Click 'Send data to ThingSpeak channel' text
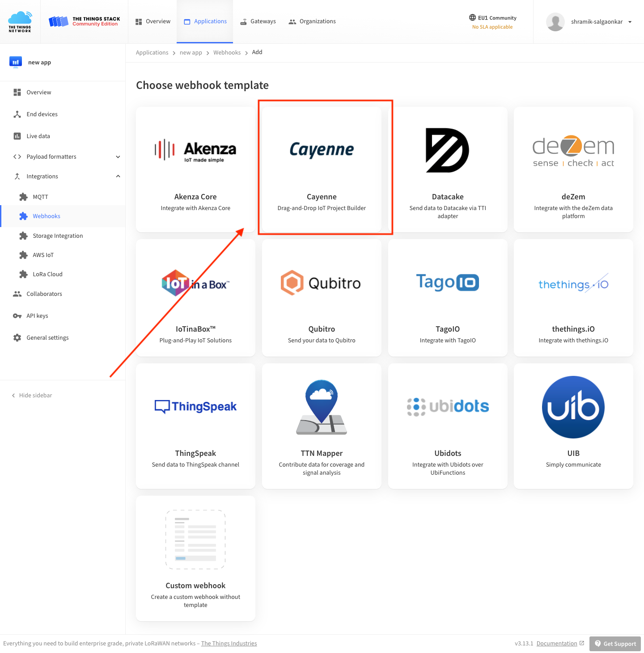This screenshot has width=644, height=653. tap(195, 465)
